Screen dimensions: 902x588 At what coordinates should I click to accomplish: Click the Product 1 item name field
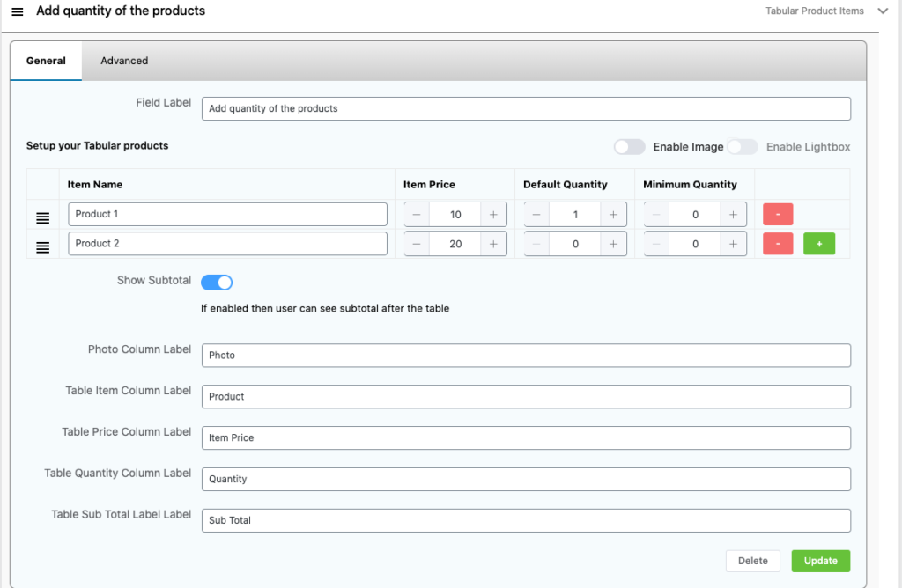pyautogui.click(x=227, y=215)
